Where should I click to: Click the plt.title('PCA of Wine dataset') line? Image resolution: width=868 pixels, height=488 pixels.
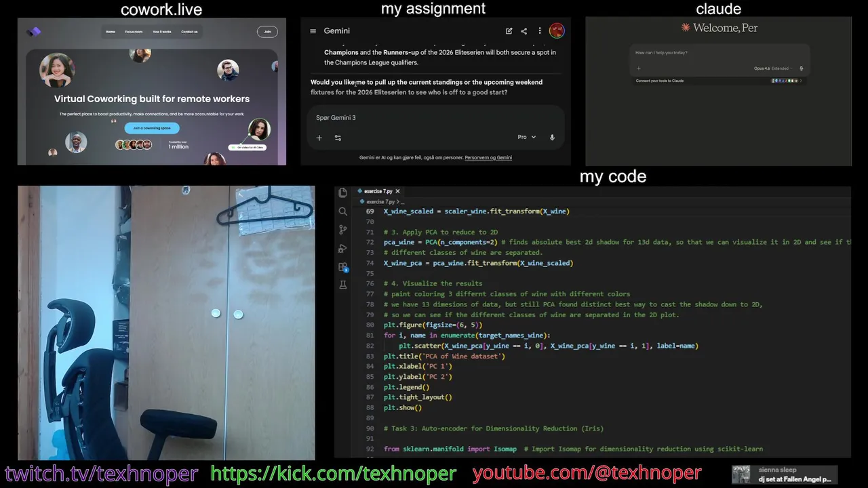point(444,356)
